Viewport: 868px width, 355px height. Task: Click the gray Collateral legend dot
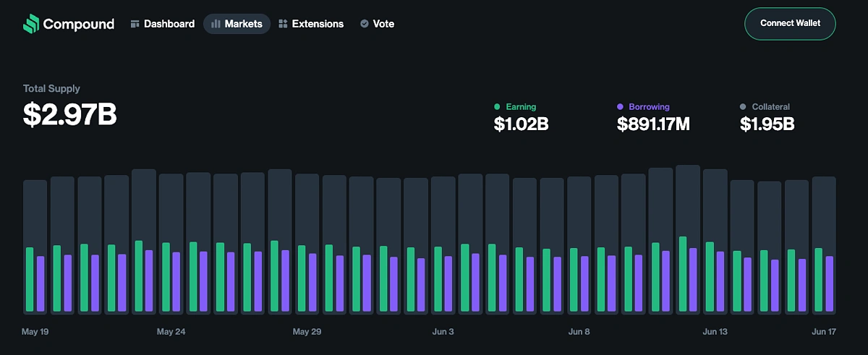coord(743,107)
